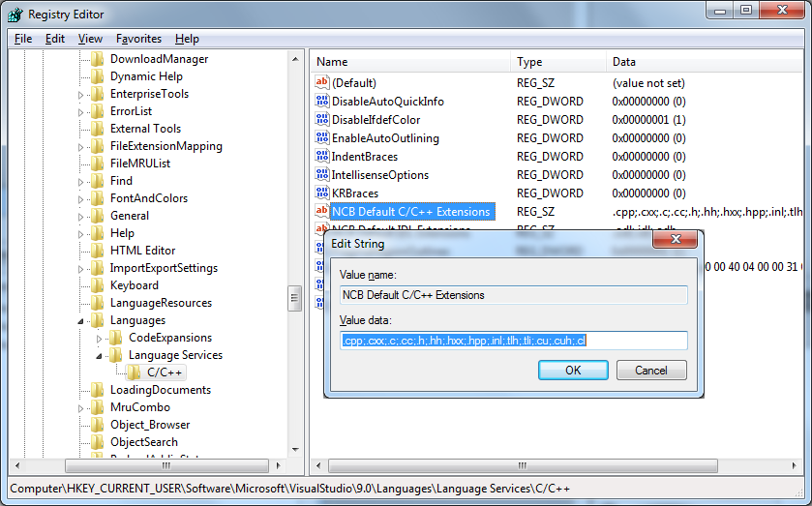Expand the ErrorList tree node
812x506 pixels.
click(x=80, y=112)
